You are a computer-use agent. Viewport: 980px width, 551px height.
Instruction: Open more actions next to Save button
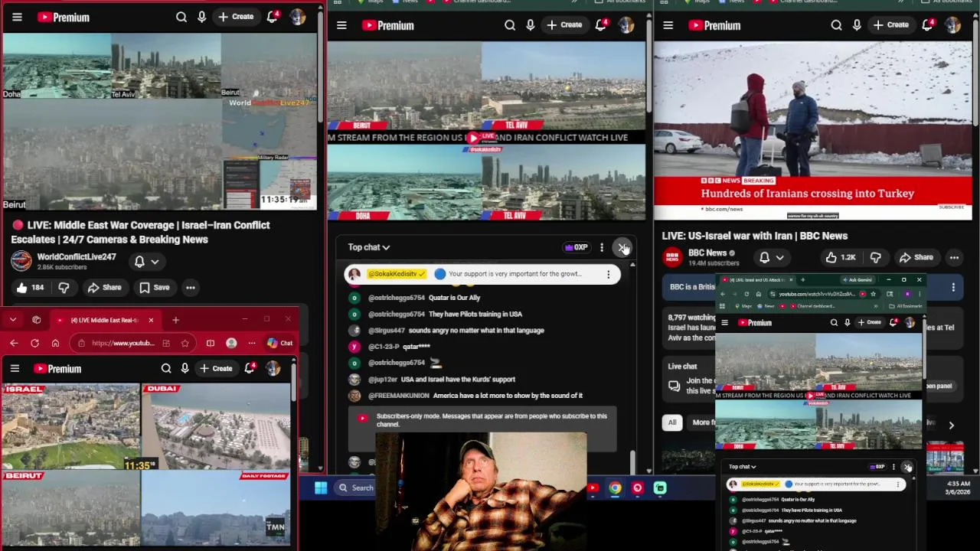tap(191, 288)
